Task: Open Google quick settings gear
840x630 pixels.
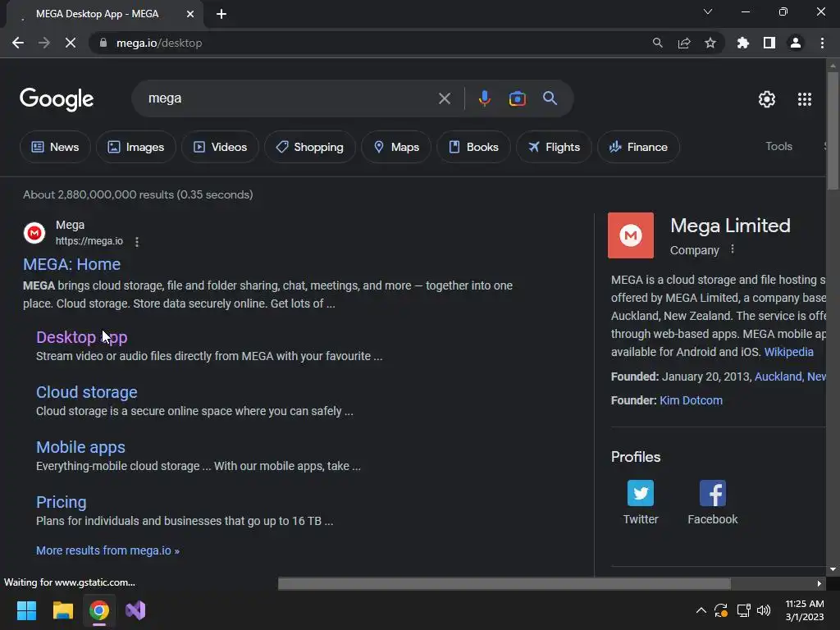Action: coord(767,99)
